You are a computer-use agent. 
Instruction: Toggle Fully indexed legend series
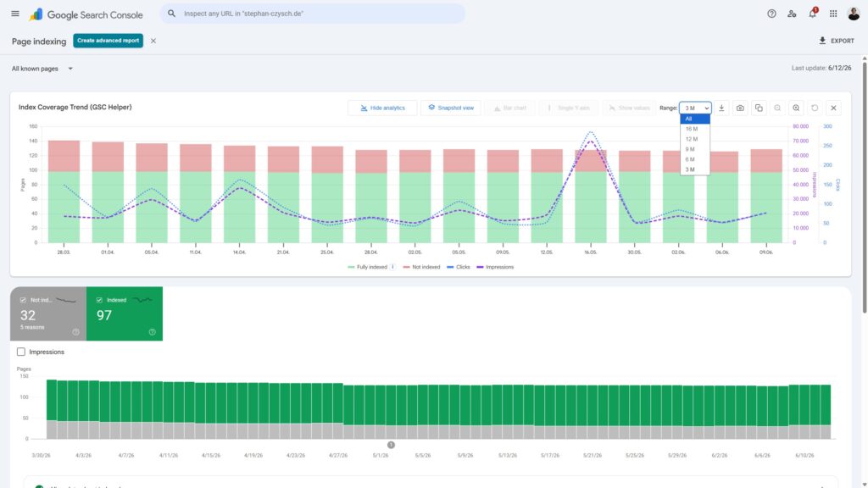point(368,267)
